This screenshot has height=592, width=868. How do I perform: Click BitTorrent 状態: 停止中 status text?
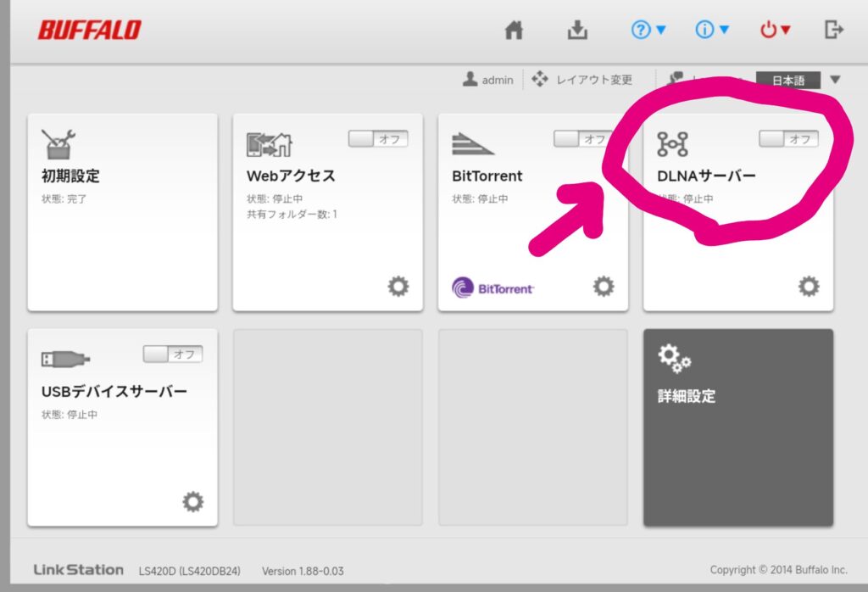(x=480, y=198)
